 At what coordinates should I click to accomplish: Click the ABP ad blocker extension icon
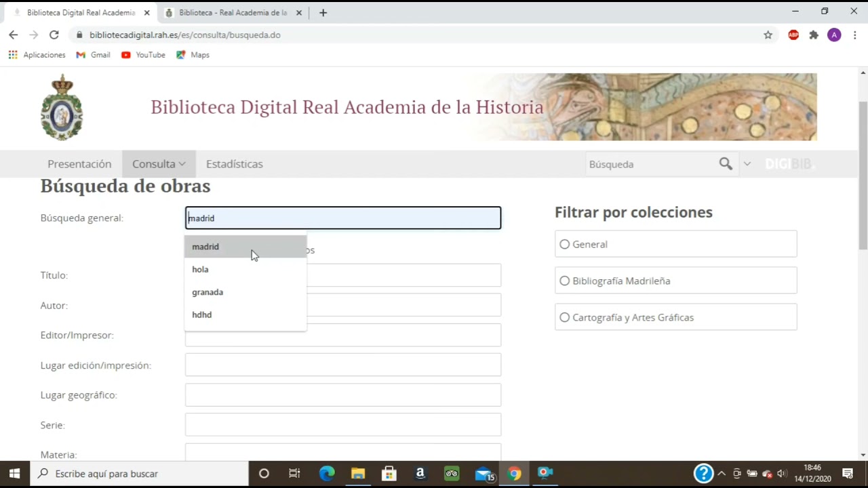point(793,35)
